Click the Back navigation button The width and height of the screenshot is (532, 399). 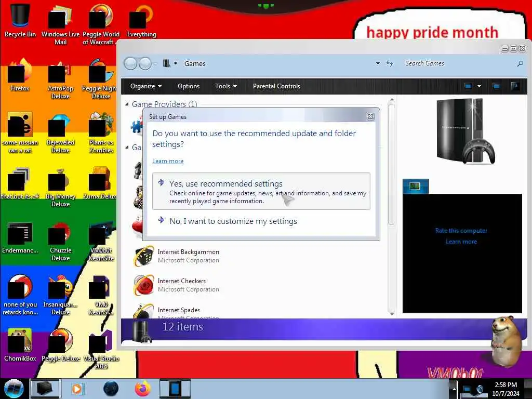coord(130,63)
